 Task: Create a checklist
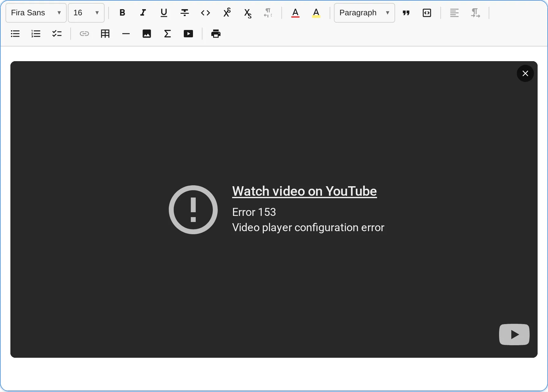coord(57,34)
